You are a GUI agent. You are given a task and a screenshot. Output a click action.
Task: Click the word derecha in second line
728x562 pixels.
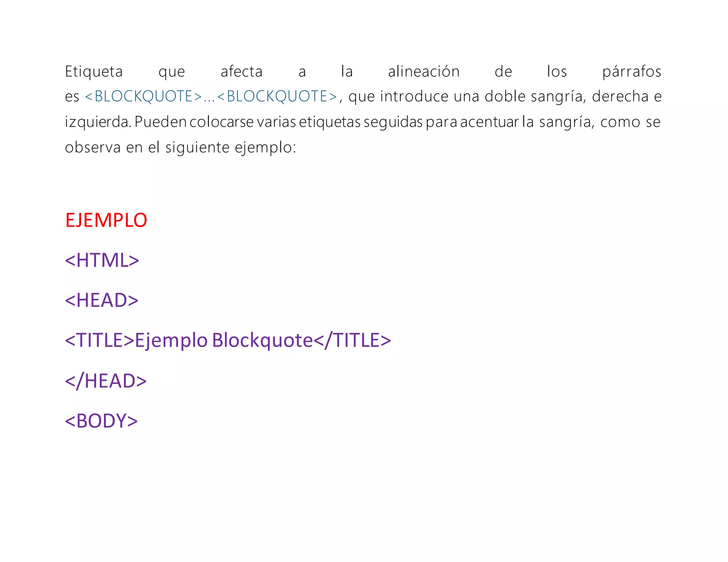click(x=620, y=96)
